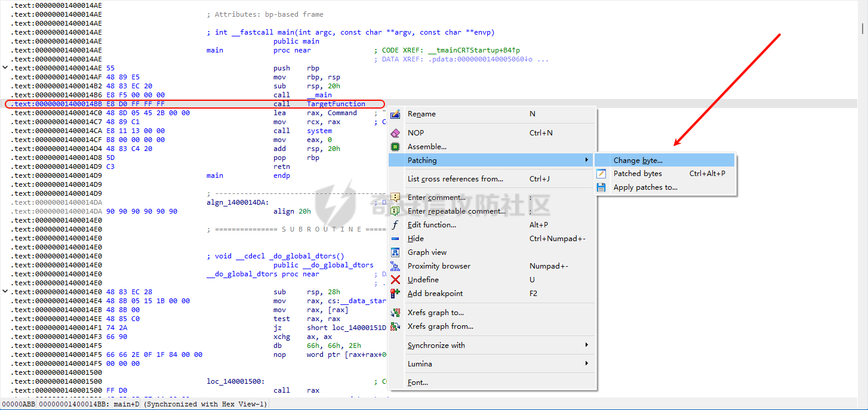Click the NOP eraser icon
Screen dimensions: 868x410
pos(395,133)
